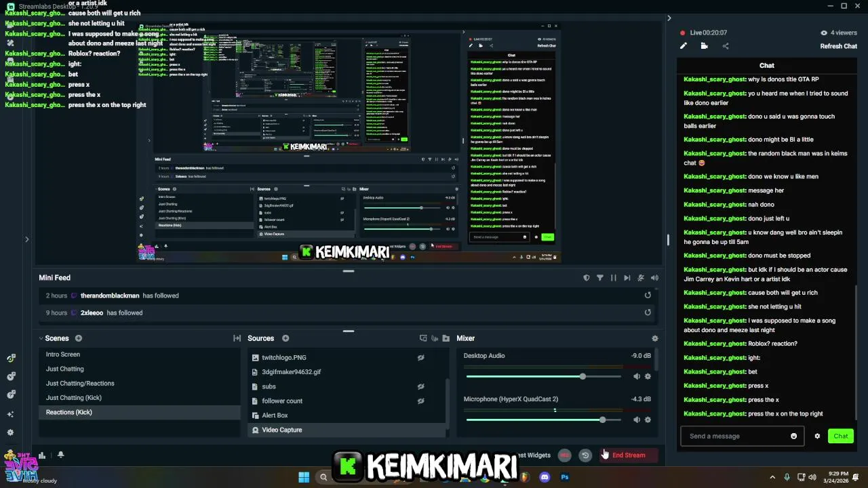
Task: Click the share icon in the chat header
Action: pos(726,46)
